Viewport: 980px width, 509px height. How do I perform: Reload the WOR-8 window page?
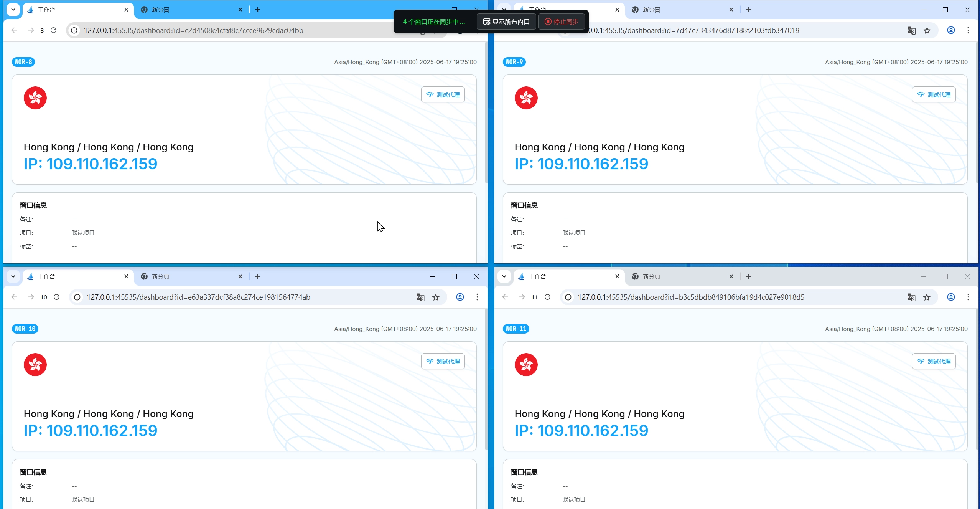[x=54, y=30]
